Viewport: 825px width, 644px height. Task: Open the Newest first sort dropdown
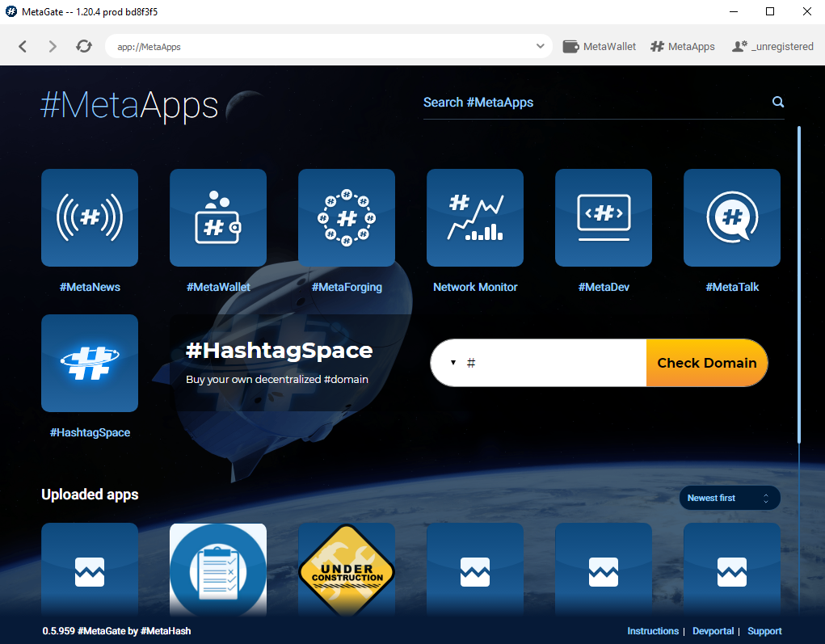point(729,498)
